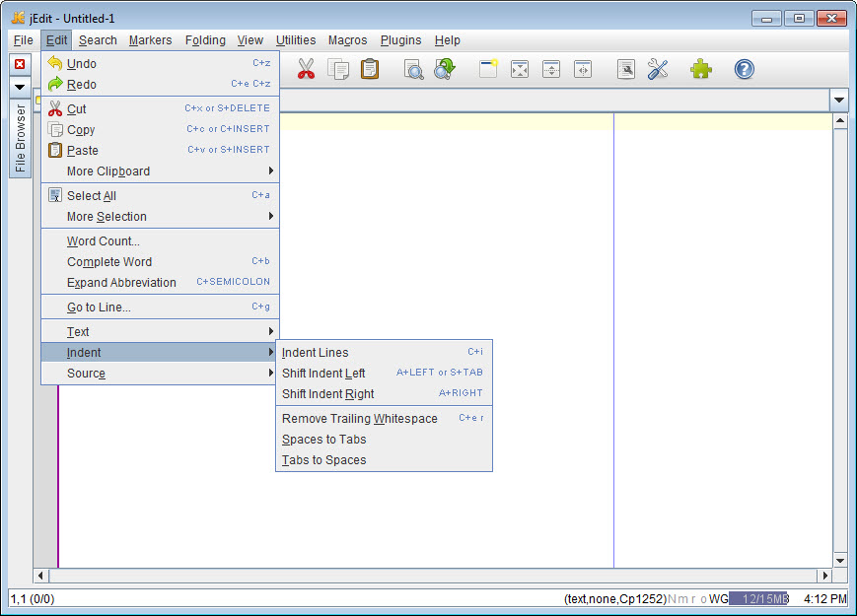Click the Split Vertically toolbar icon
Viewport: 857px width, 616px height.
point(583,69)
